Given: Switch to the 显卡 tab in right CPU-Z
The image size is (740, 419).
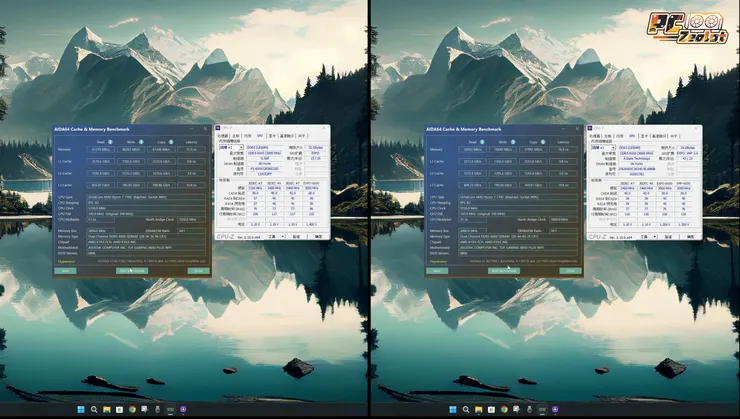Looking at the screenshot, I should tap(644, 136).
